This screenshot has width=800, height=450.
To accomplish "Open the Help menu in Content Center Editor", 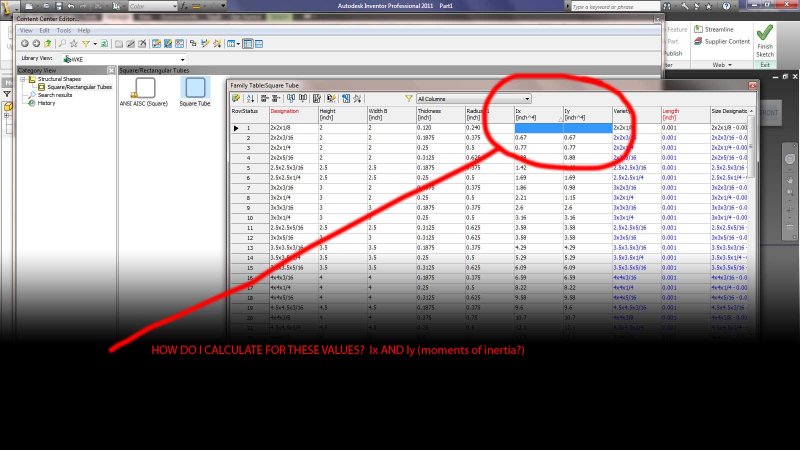I will pyautogui.click(x=84, y=31).
